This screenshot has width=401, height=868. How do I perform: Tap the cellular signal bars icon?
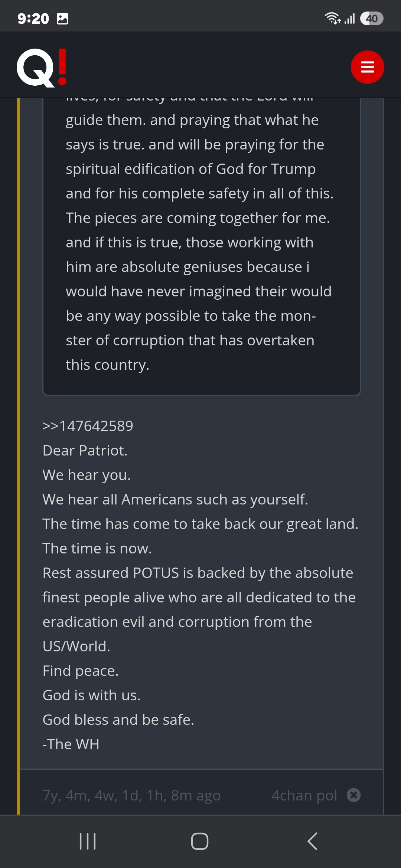(x=349, y=18)
